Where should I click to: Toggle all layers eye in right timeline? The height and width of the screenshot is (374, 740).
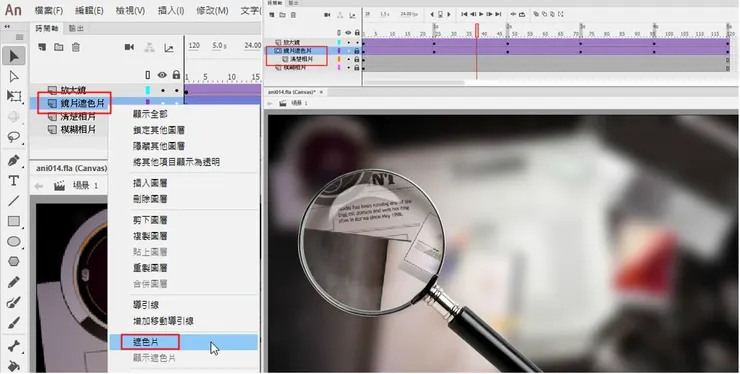click(x=348, y=33)
